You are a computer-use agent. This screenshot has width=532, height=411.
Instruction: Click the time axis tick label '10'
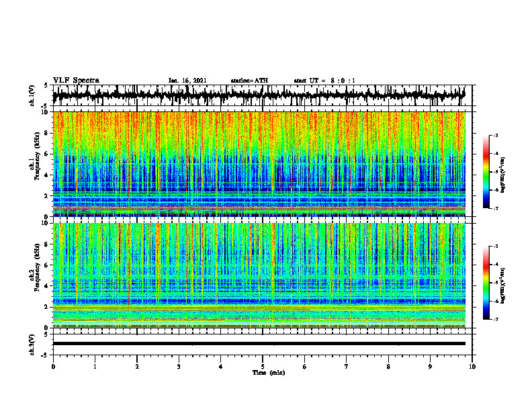[472, 367]
